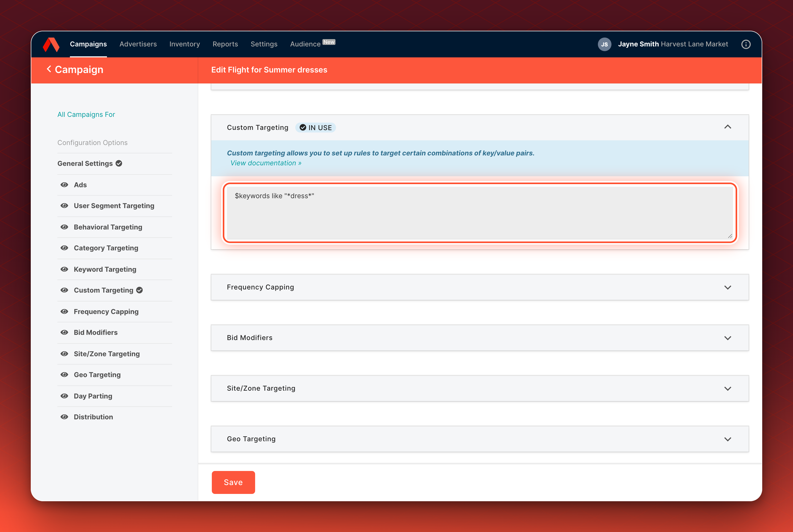The width and height of the screenshot is (793, 532).
Task: Click the red app logo icon
Action: point(51,44)
